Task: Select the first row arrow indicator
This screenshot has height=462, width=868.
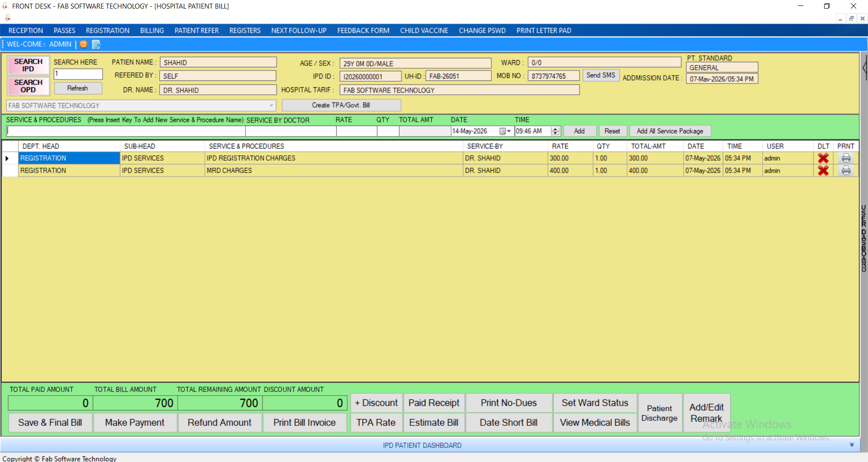Action: [x=7, y=158]
